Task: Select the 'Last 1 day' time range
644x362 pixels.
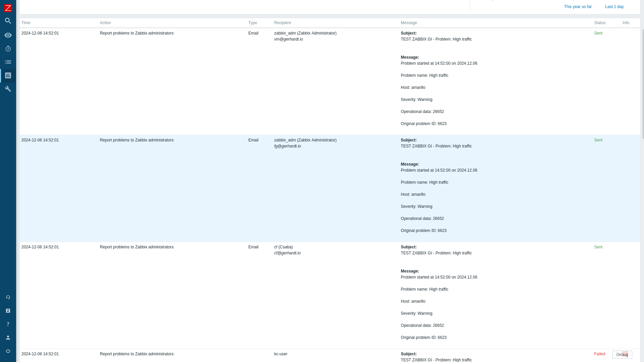Action: pyautogui.click(x=614, y=7)
